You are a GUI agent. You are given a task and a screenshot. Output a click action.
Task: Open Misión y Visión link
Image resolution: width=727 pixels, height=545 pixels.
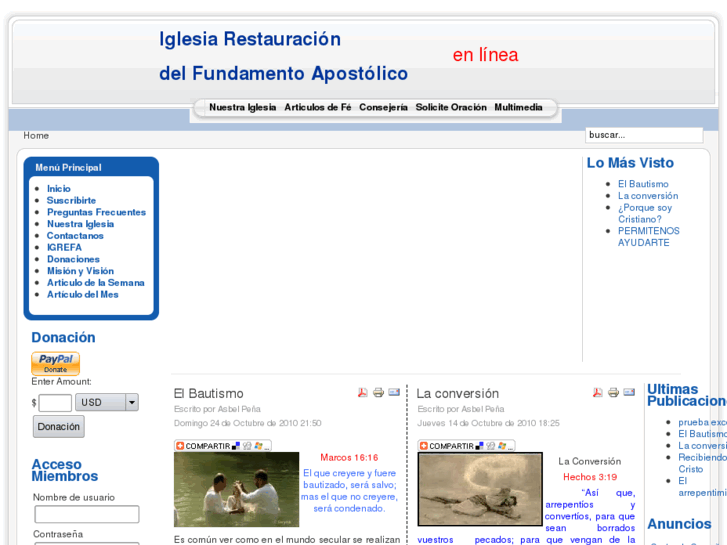[80, 271]
